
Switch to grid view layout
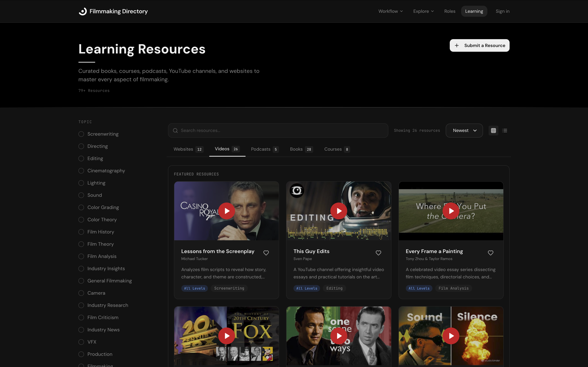493,130
